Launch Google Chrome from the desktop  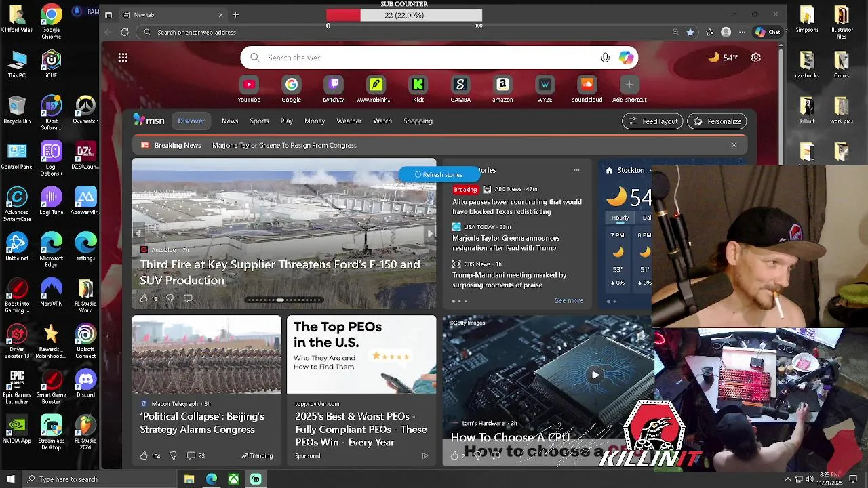(51, 22)
